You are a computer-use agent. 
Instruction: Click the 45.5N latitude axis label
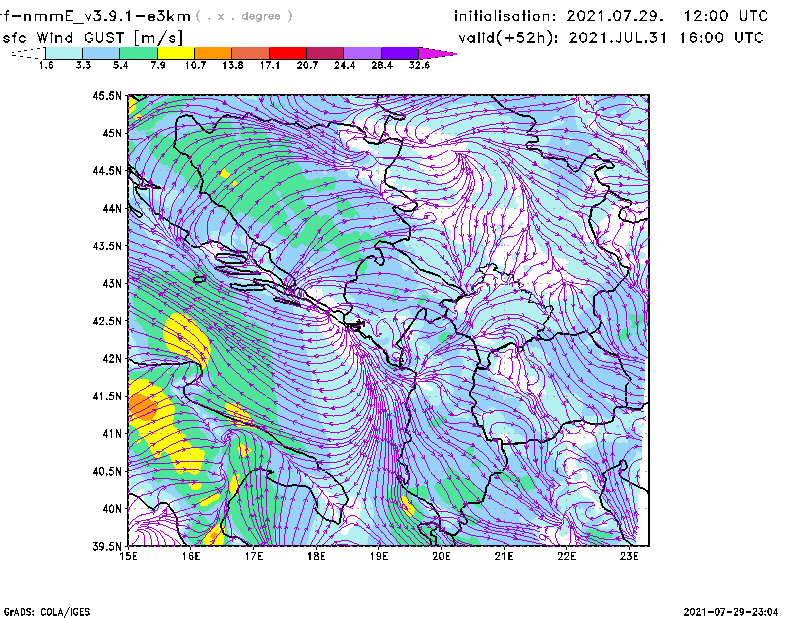click(107, 96)
